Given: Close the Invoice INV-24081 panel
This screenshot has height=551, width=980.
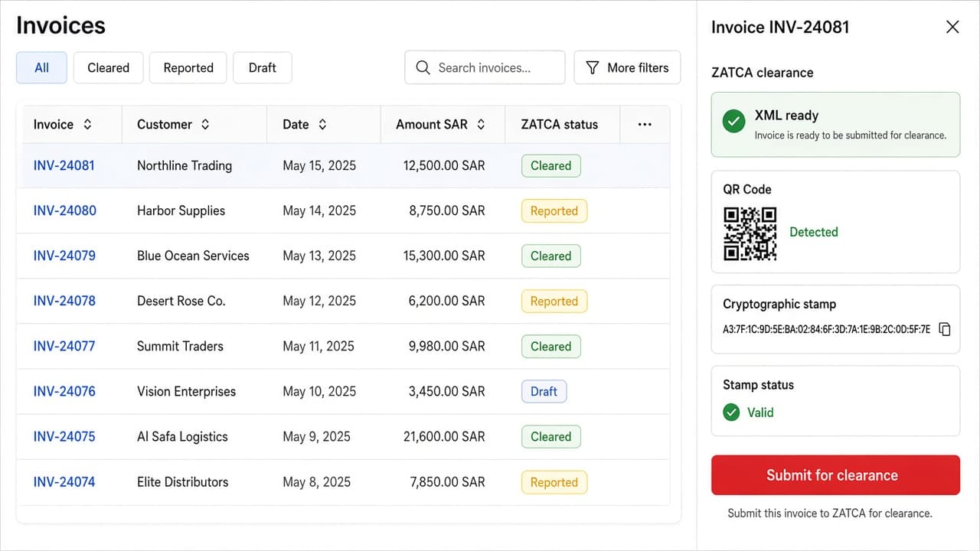Looking at the screenshot, I should [952, 28].
